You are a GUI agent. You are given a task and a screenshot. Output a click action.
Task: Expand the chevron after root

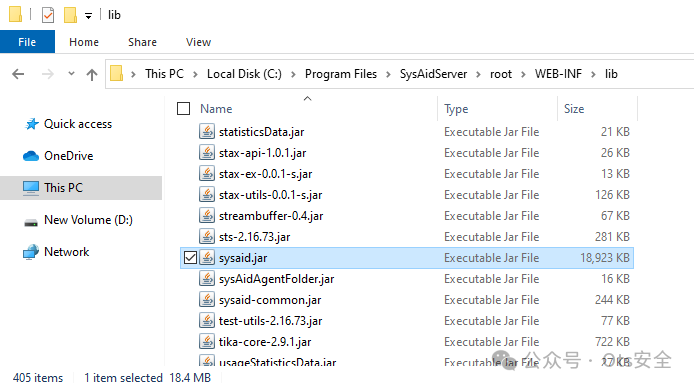coord(523,74)
